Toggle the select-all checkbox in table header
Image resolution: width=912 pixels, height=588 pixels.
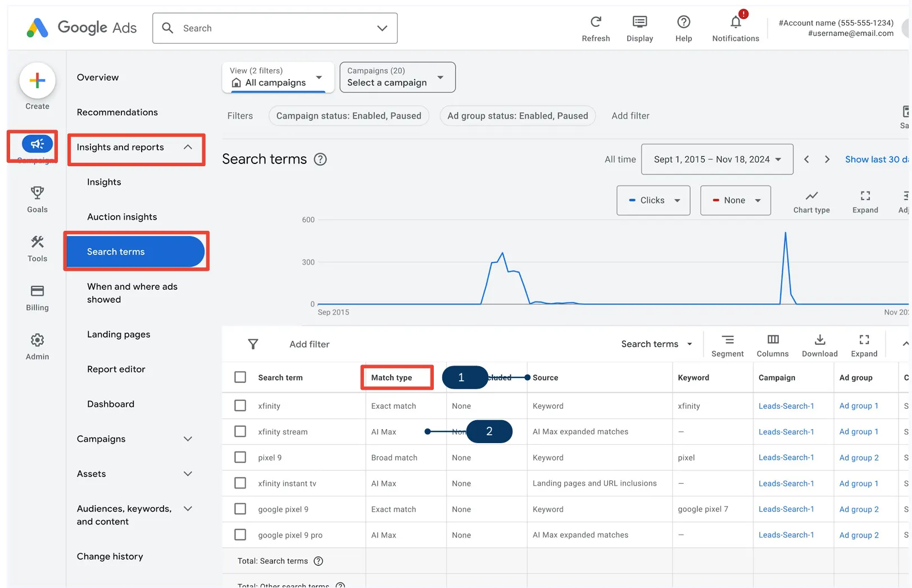pyautogui.click(x=240, y=377)
